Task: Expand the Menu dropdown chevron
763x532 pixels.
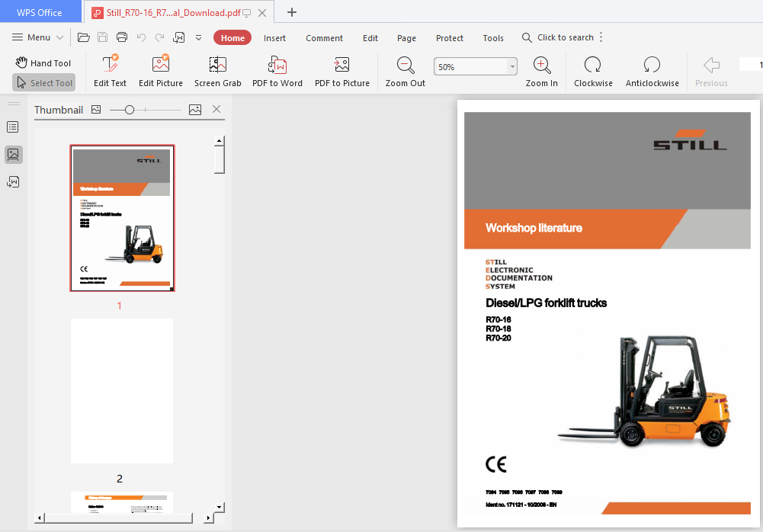Action: 60,37
